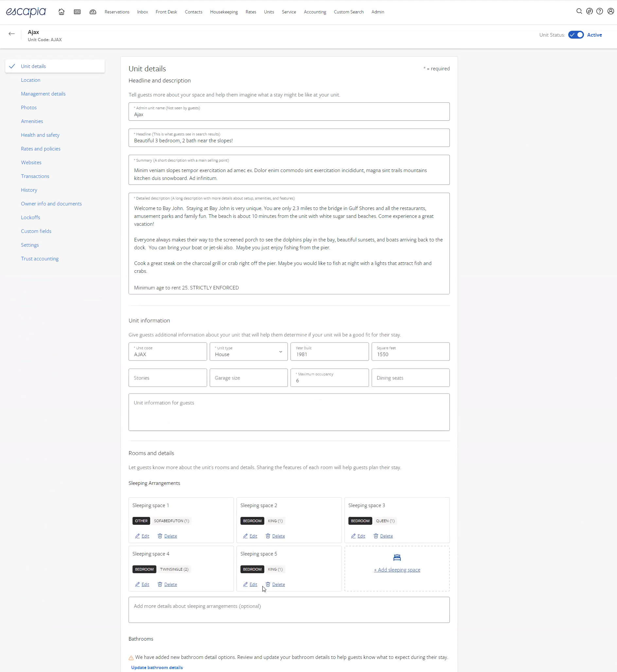Click the calendar grid icon in header
The image size is (617, 672).
click(x=77, y=12)
